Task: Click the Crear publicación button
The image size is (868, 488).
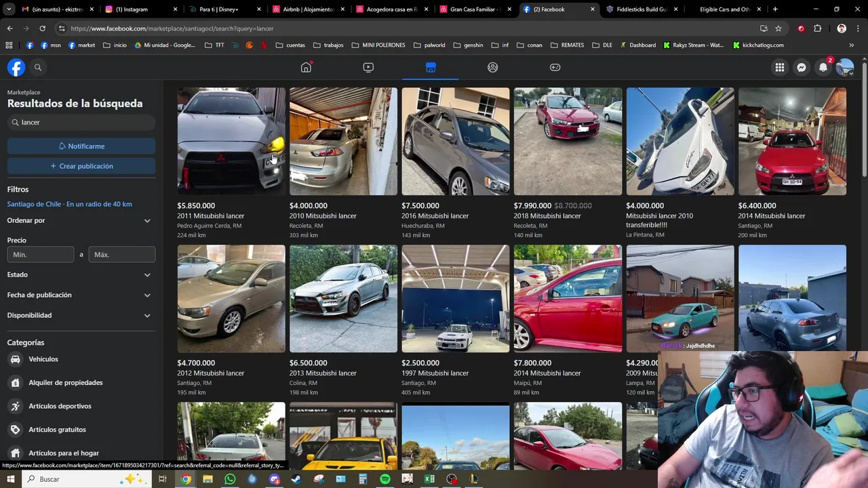Action: [81, 166]
